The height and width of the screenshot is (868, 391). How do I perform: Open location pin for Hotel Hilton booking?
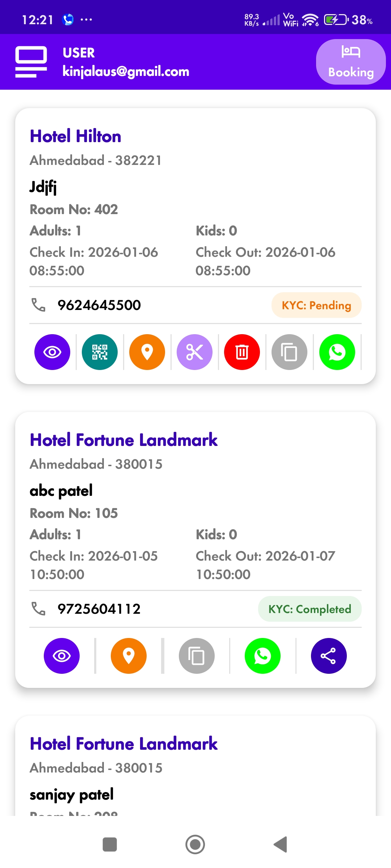point(147,352)
